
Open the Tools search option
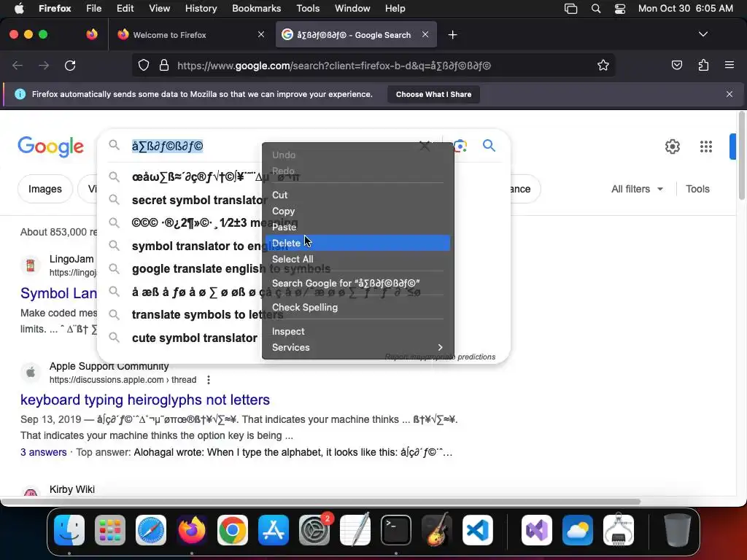tap(697, 189)
